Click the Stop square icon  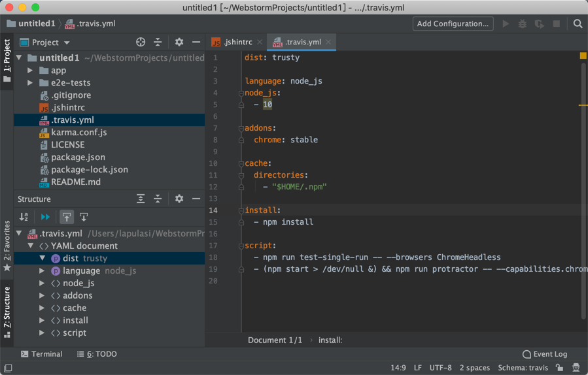pos(557,24)
